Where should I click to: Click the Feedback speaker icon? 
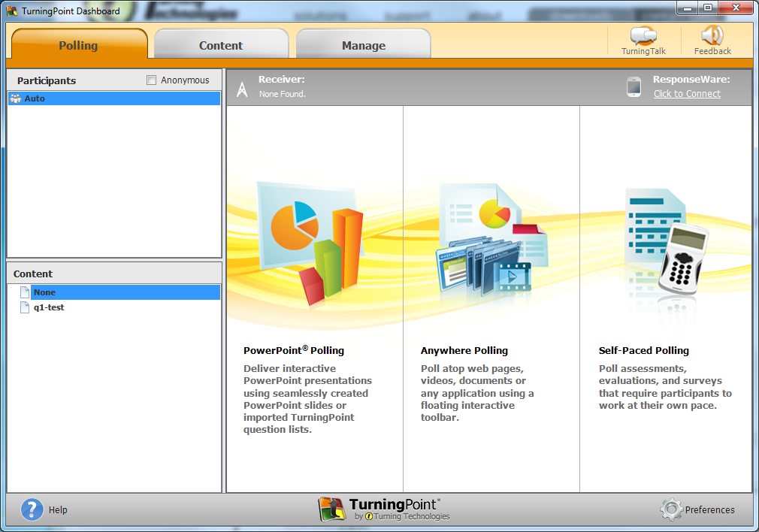tap(712, 35)
